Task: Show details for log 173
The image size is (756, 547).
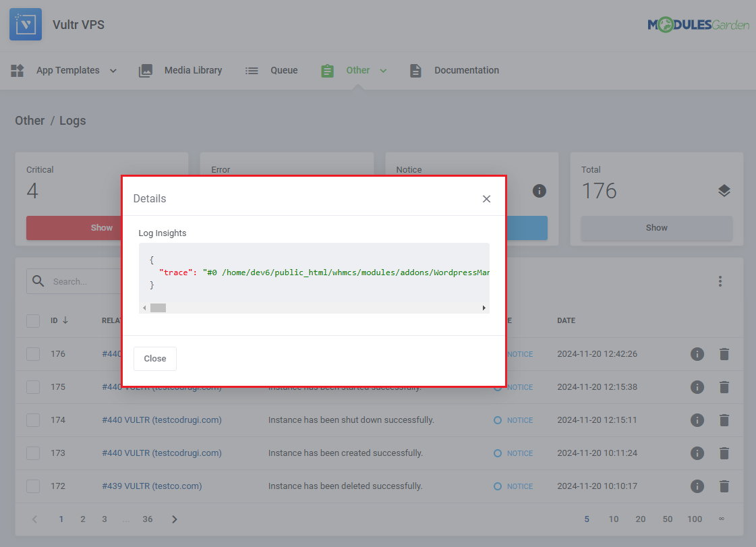Action: (x=697, y=453)
